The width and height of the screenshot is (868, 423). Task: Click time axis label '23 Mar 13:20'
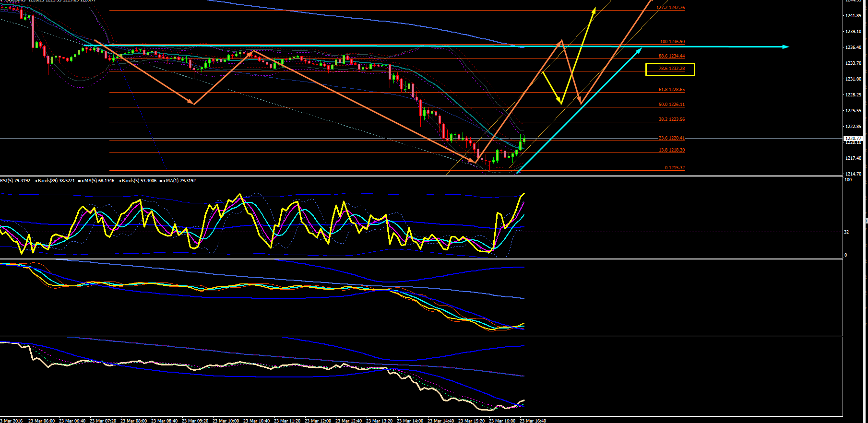click(x=380, y=421)
